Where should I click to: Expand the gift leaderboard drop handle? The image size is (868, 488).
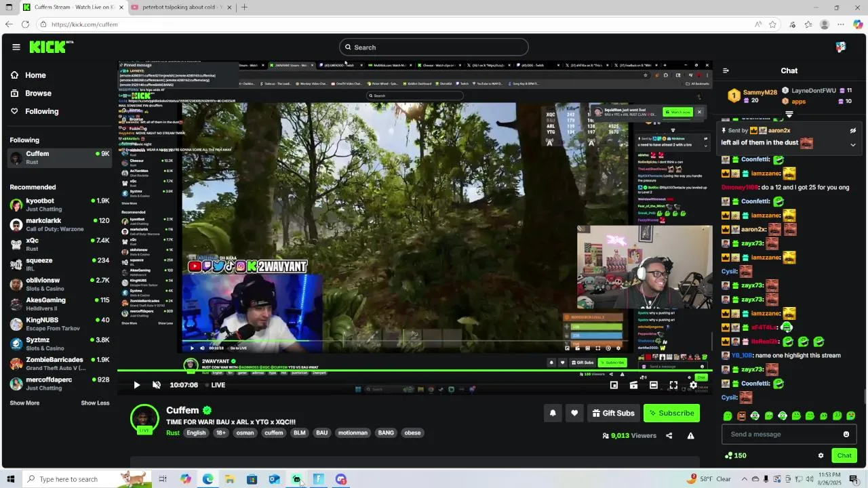(x=789, y=115)
